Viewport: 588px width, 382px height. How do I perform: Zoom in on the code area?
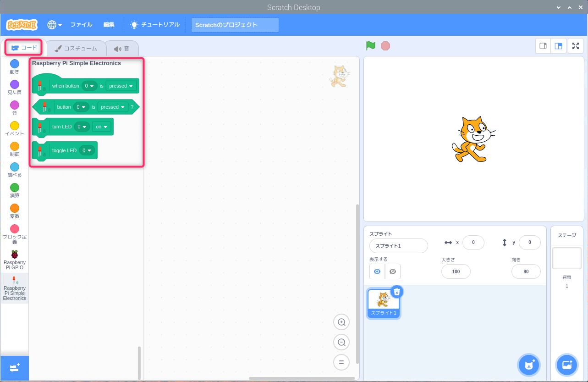(341, 322)
